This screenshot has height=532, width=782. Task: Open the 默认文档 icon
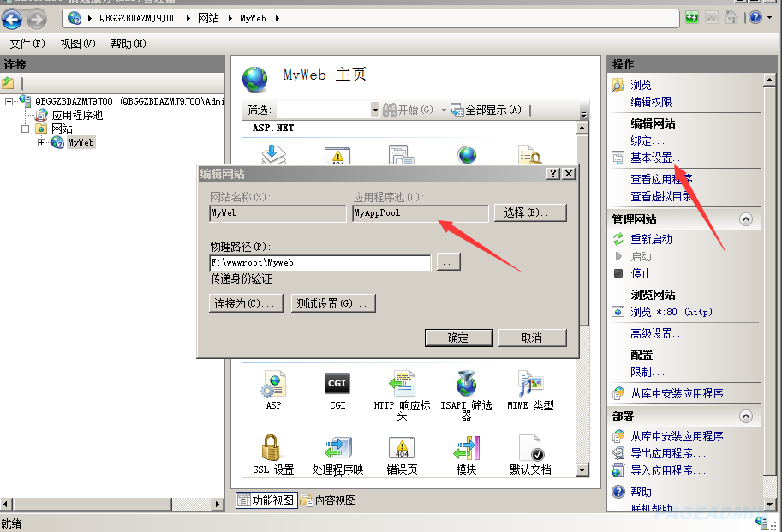pyautogui.click(x=531, y=448)
